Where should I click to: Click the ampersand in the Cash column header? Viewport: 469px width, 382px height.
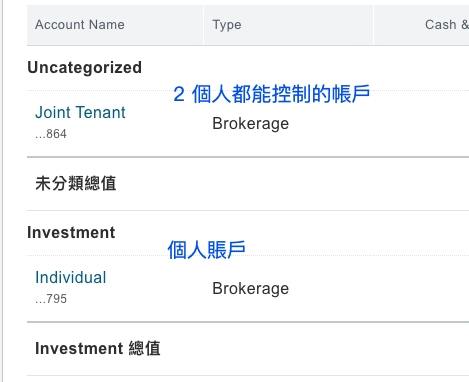pos(465,25)
